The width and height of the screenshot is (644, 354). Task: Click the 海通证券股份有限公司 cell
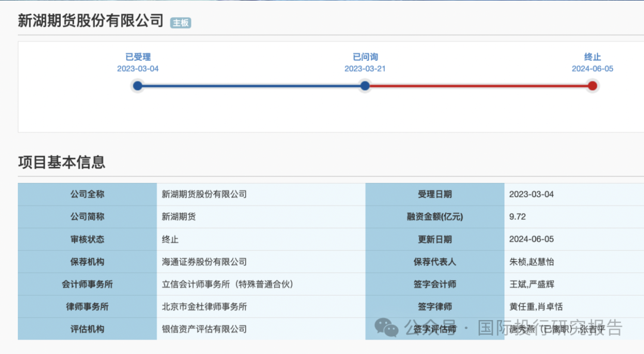[261, 262]
